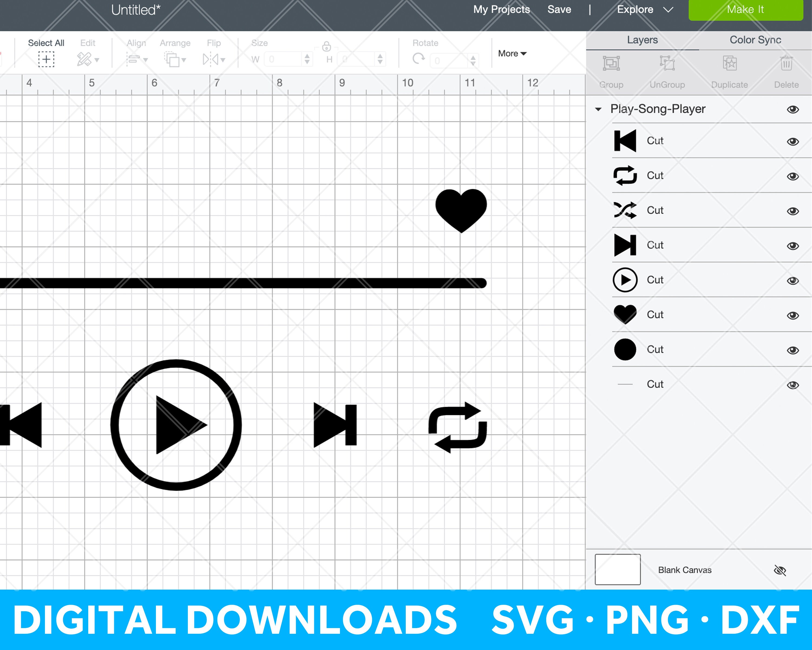
Task: Select the Duplicate icon
Action: [x=729, y=63]
